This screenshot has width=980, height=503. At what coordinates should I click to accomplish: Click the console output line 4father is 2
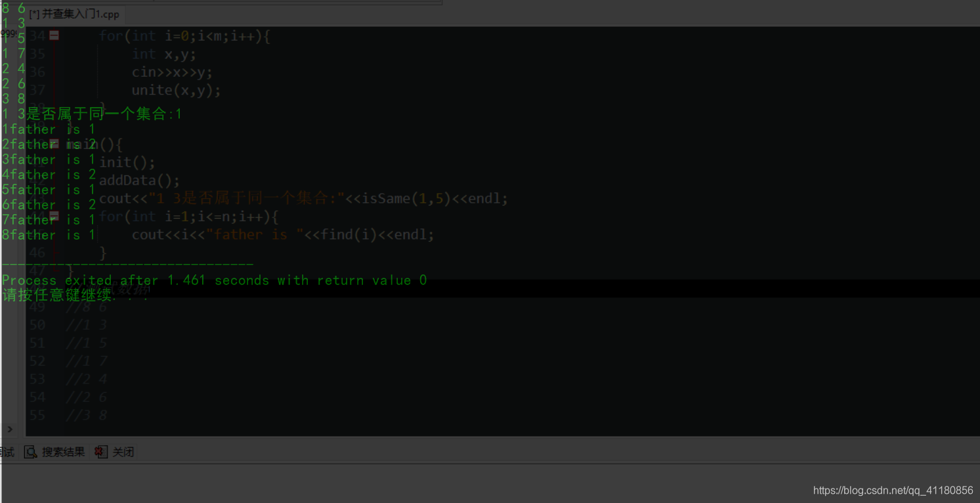[49, 175]
